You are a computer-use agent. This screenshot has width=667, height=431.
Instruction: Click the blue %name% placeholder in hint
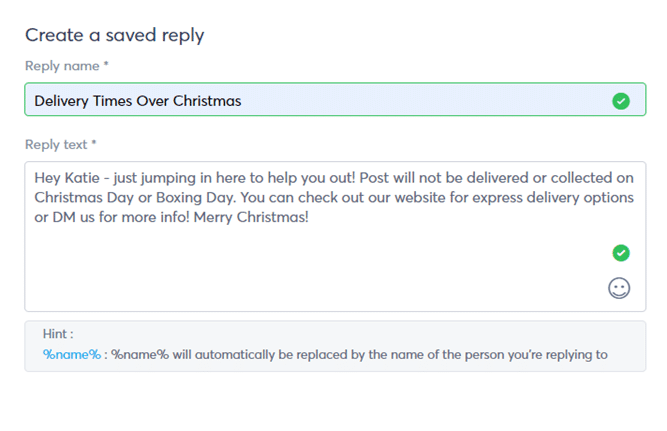point(71,354)
